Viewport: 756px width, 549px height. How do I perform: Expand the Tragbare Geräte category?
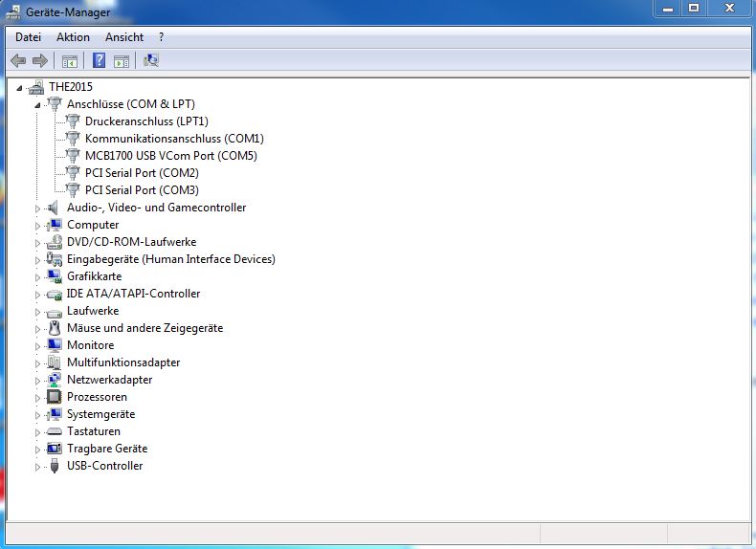[x=37, y=450]
